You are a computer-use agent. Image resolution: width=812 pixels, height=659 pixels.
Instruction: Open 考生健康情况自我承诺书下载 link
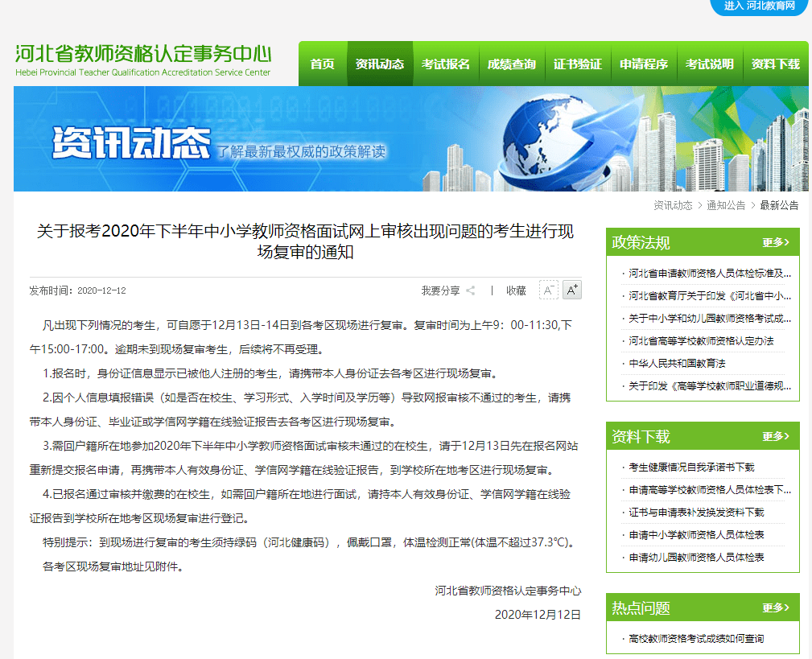691,467
